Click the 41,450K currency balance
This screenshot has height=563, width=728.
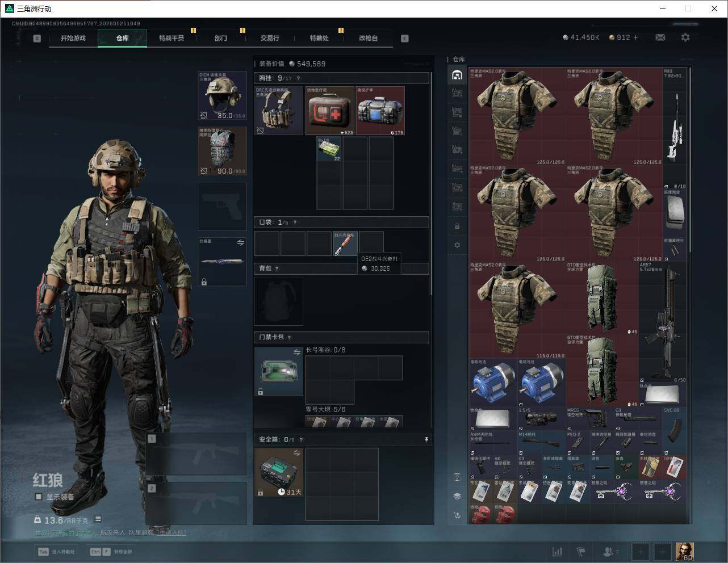point(581,37)
